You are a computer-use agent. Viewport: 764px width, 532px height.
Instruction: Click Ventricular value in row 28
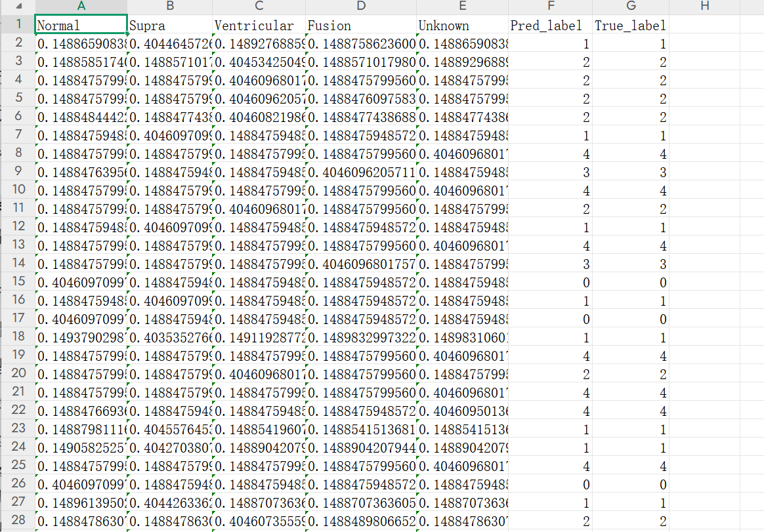click(259, 522)
